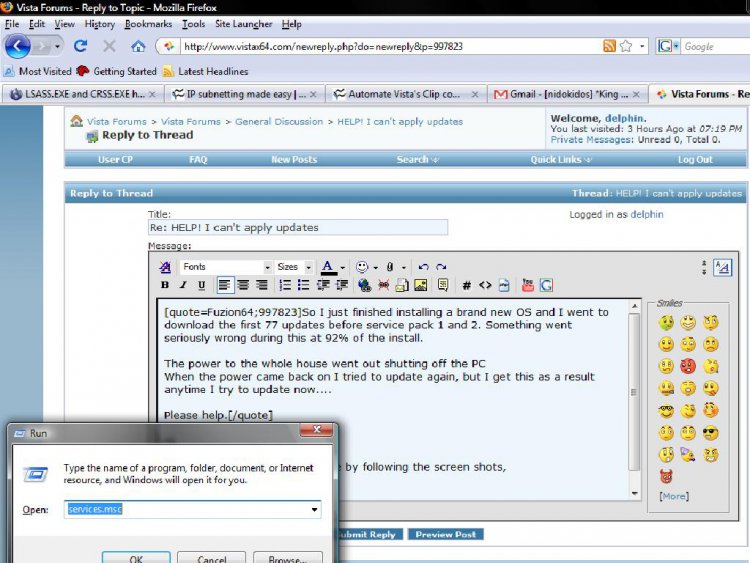Screen dimensions: 750x563
Task: Click the Preview Post button
Action: (x=445, y=534)
